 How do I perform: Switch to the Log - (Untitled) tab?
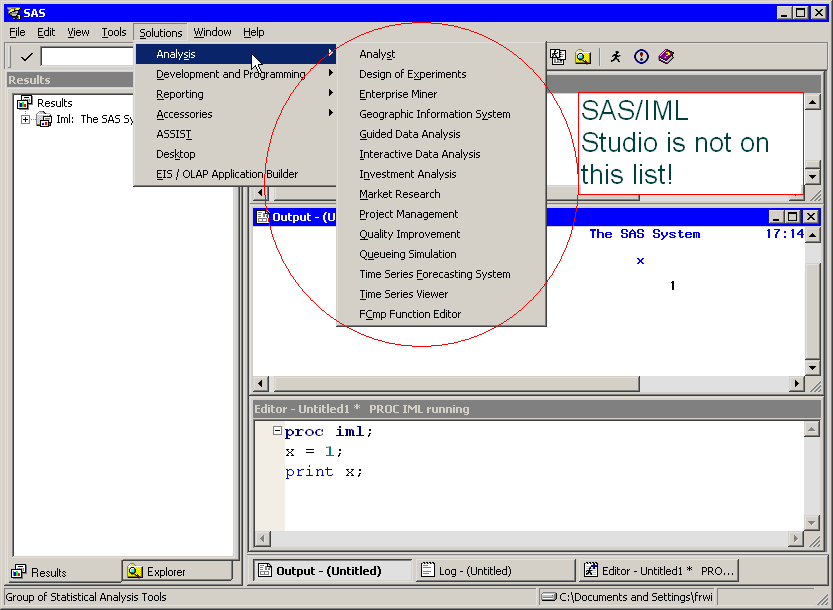(x=494, y=571)
